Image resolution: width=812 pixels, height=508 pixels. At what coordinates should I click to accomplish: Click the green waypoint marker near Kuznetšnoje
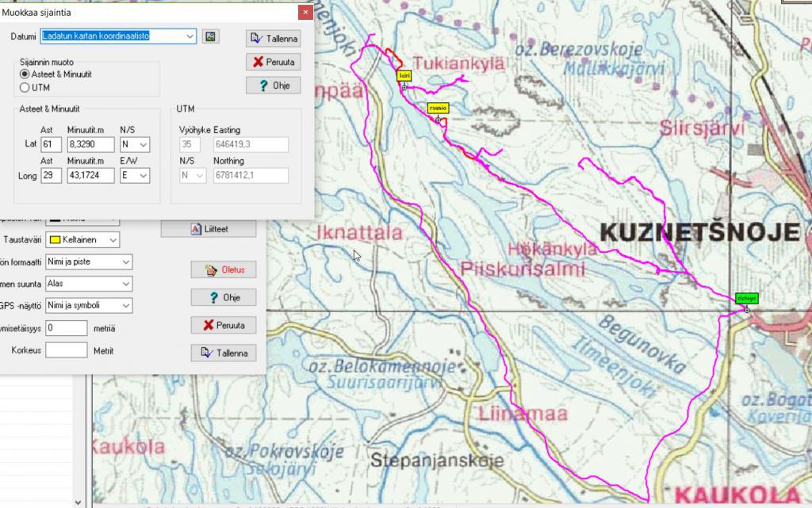pos(746,299)
